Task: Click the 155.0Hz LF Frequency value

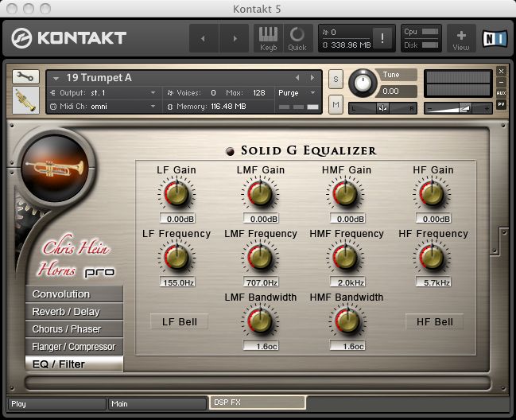Action: point(178,282)
